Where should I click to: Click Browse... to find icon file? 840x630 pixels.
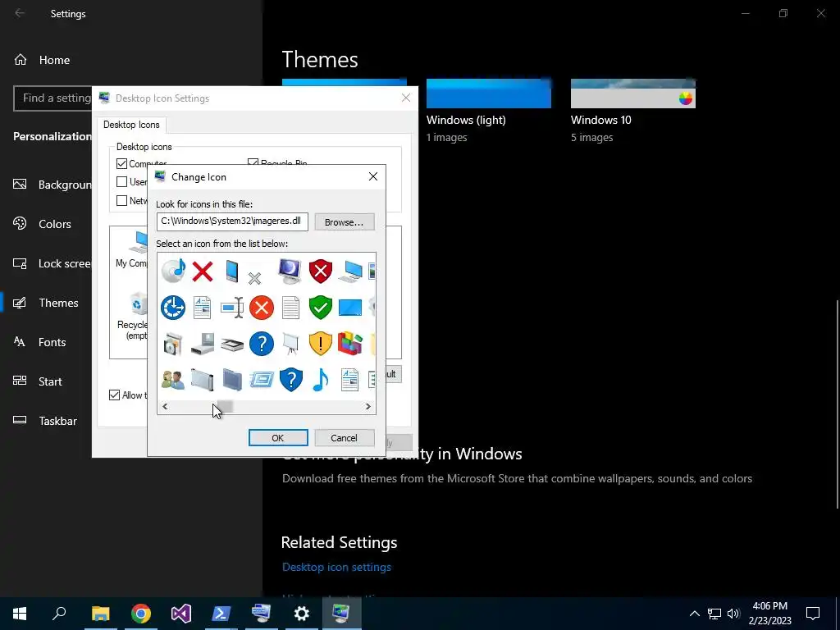(344, 221)
